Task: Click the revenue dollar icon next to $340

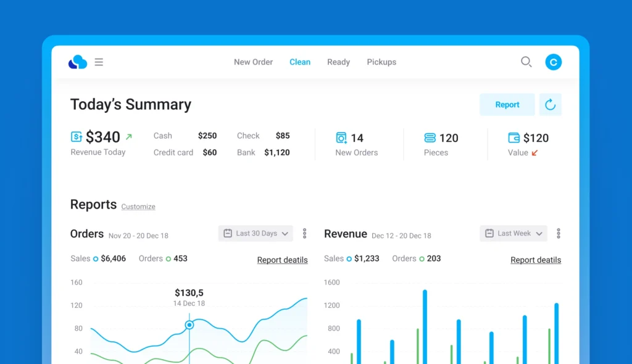Action: tap(76, 136)
